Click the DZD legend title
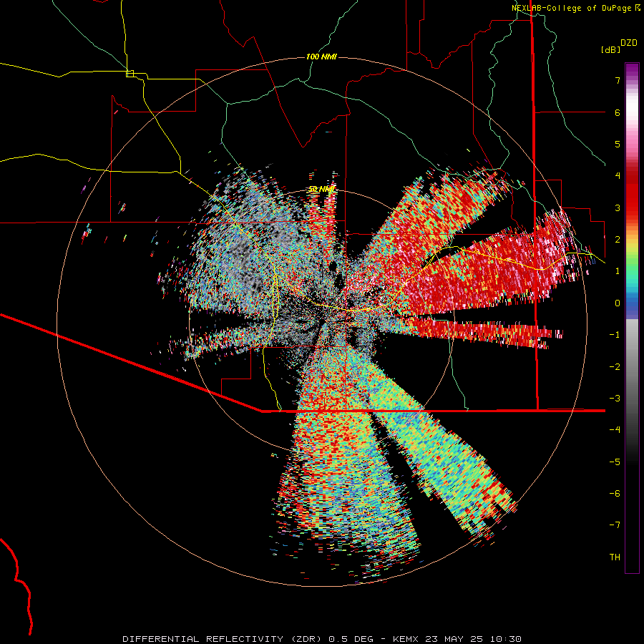Screen dimensions: 644x644 pos(629,43)
